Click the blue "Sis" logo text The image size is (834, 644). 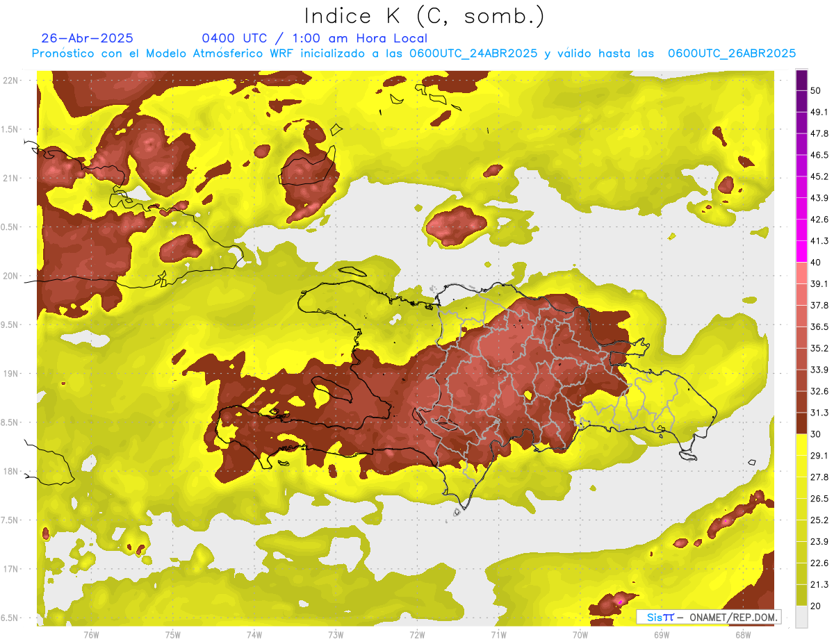654,617
